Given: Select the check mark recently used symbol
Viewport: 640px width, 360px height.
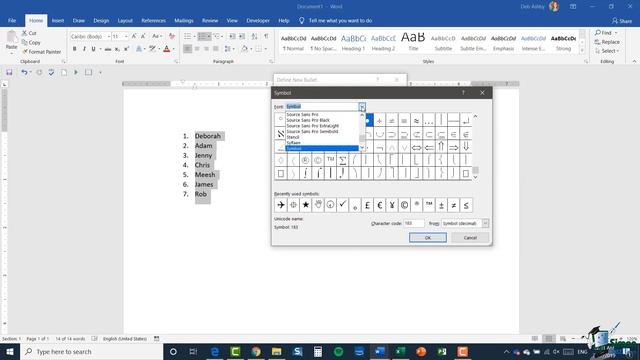Looking at the screenshot, I should point(342,205).
